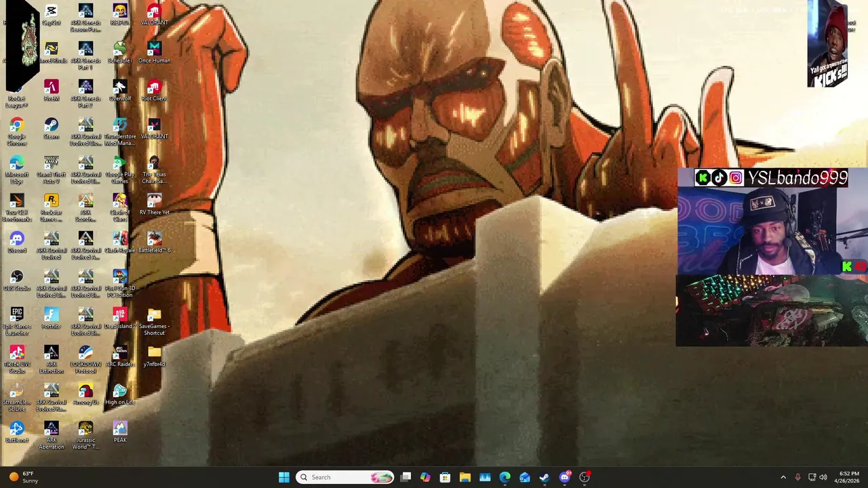
Task: Launch the Schedule I desktop shortcut
Action: pos(120,53)
